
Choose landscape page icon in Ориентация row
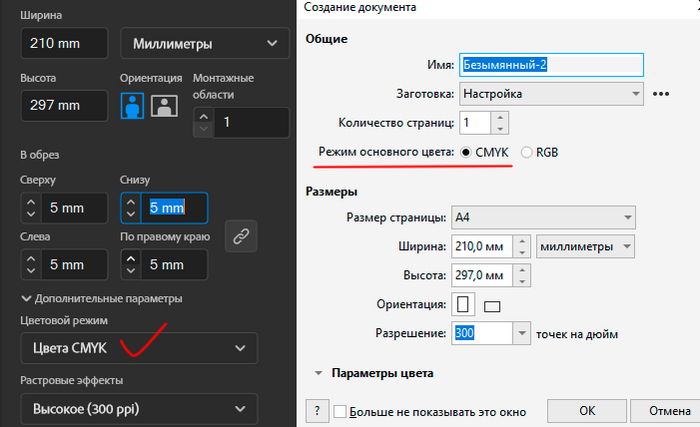point(491,305)
